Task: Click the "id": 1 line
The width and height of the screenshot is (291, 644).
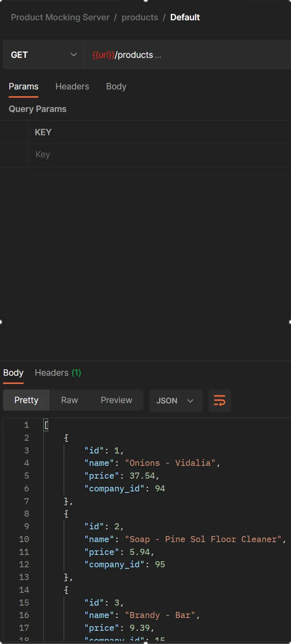Action: pos(104,451)
